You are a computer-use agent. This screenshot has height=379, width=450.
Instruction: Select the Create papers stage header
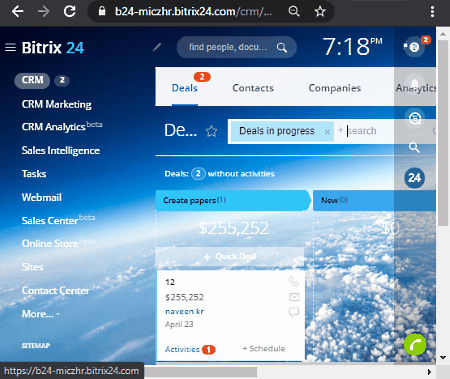(233, 200)
